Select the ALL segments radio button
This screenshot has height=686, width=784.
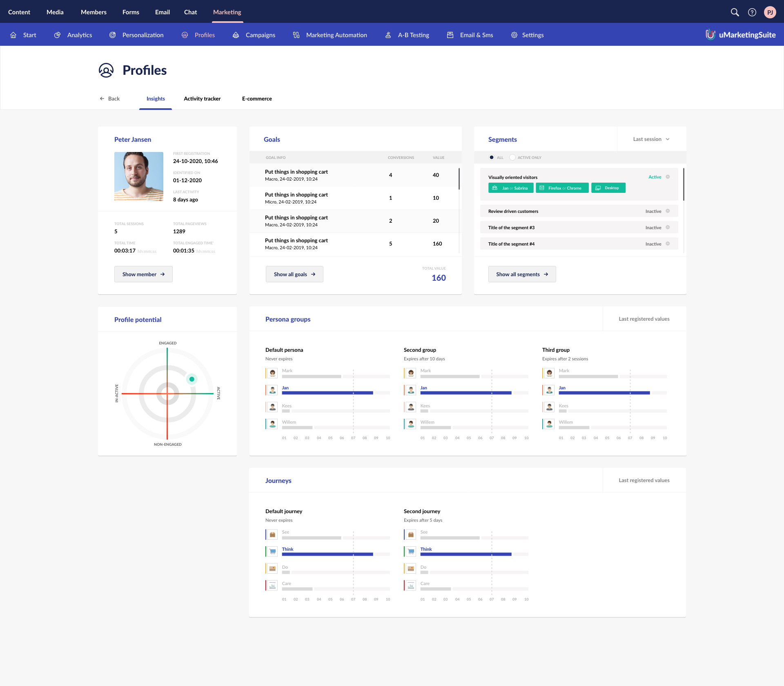pyautogui.click(x=492, y=157)
